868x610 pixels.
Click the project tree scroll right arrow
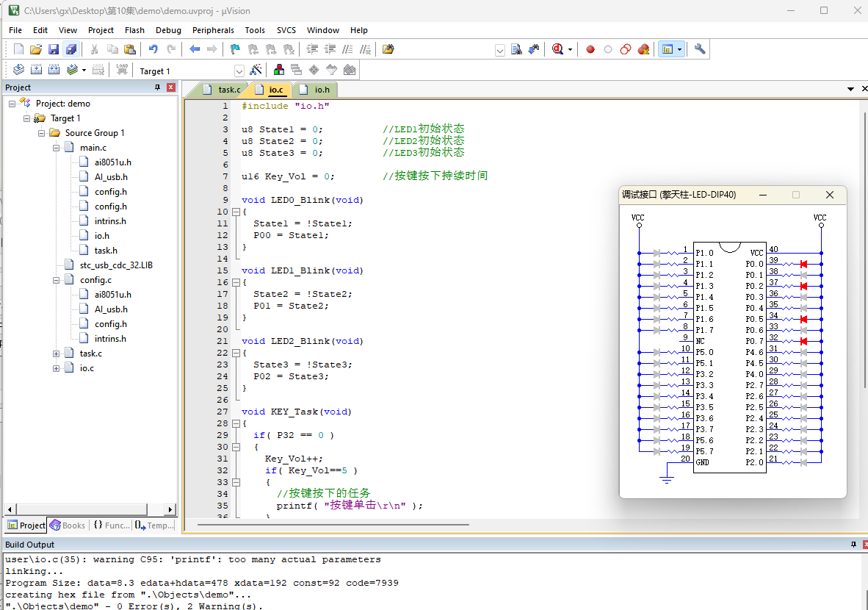pyautogui.click(x=170, y=509)
